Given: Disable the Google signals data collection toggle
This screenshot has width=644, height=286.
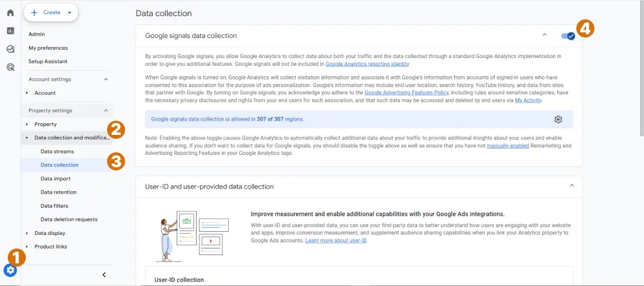Looking at the screenshot, I should point(568,36).
